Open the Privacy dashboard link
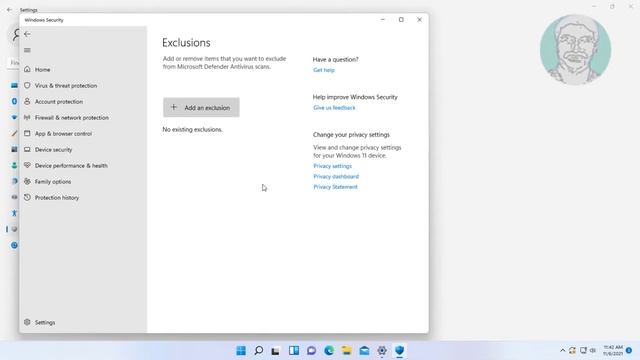640x360 pixels. pyautogui.click(x=336, y=176)
